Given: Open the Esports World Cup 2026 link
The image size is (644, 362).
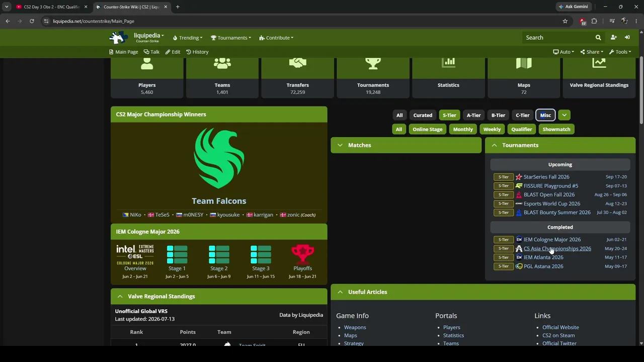Looking at the screenshot, I should pos(552,204).
